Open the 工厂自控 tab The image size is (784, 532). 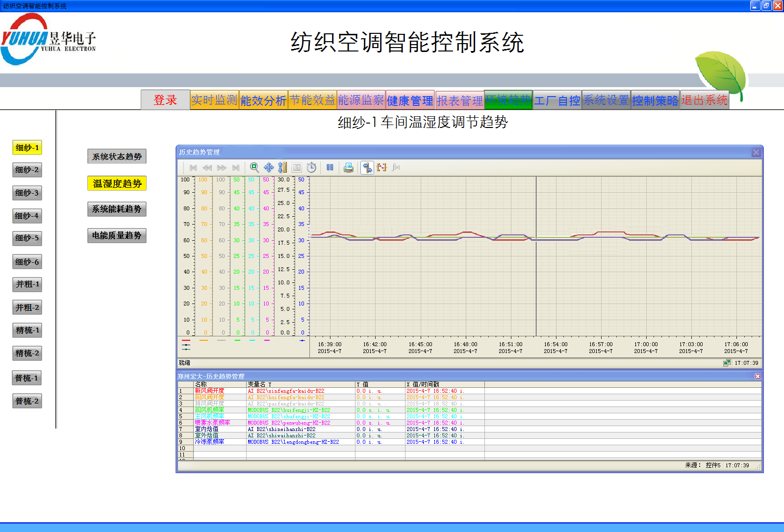(557, 100)
